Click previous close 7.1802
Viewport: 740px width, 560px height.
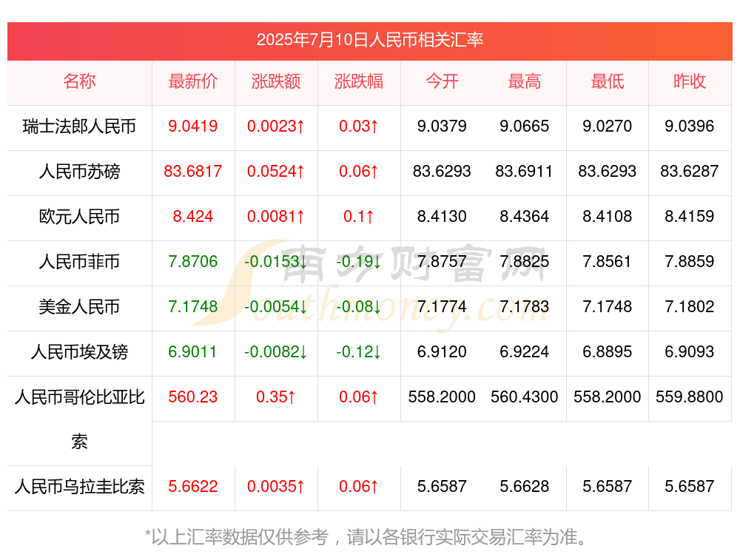[x=690, y=307]
